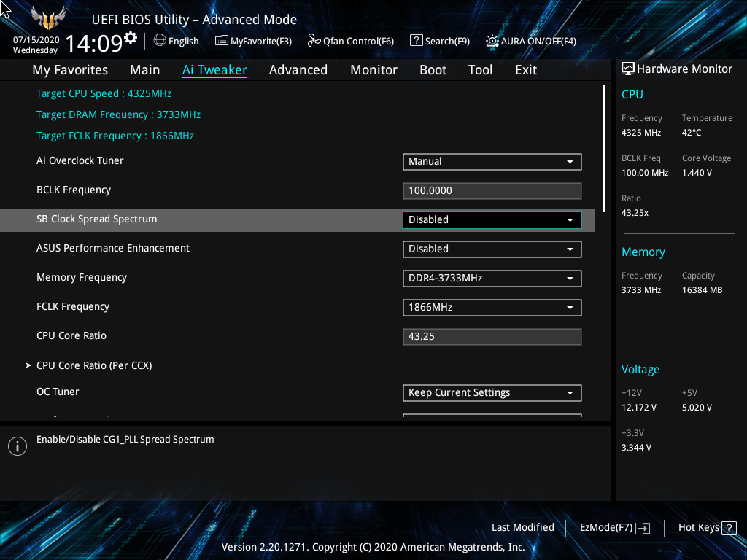This screenshot has height=560, width=747.
Task: Open Qfan Control(F6)
Action: pos(351,41)
